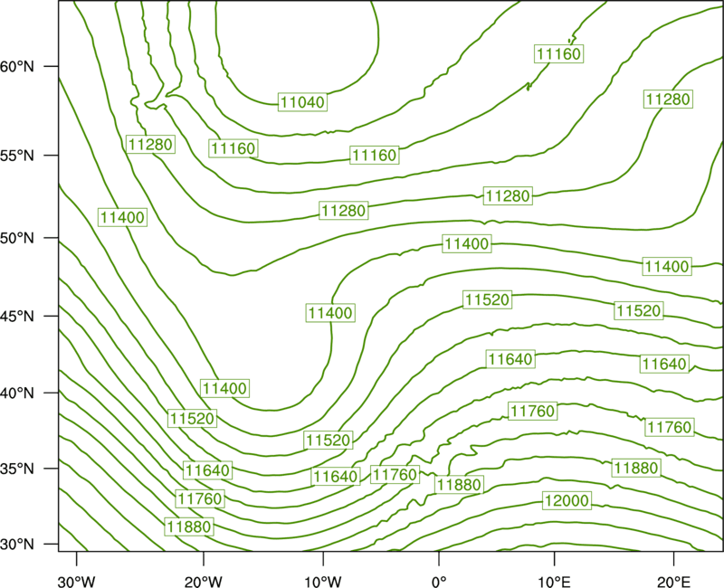Select the 35°N latitude axis label
The height and width of the screenshot is (588, 724).
(x=17, y=469)
